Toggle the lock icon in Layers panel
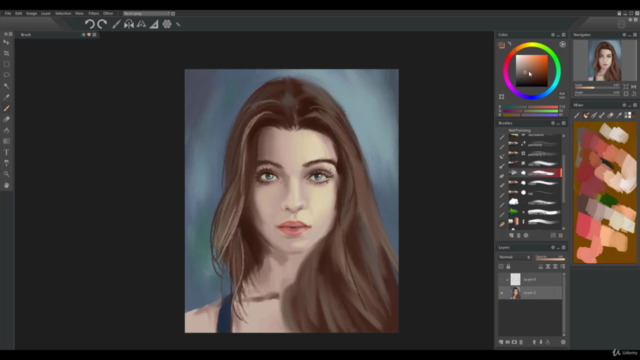 coord(508,267)
